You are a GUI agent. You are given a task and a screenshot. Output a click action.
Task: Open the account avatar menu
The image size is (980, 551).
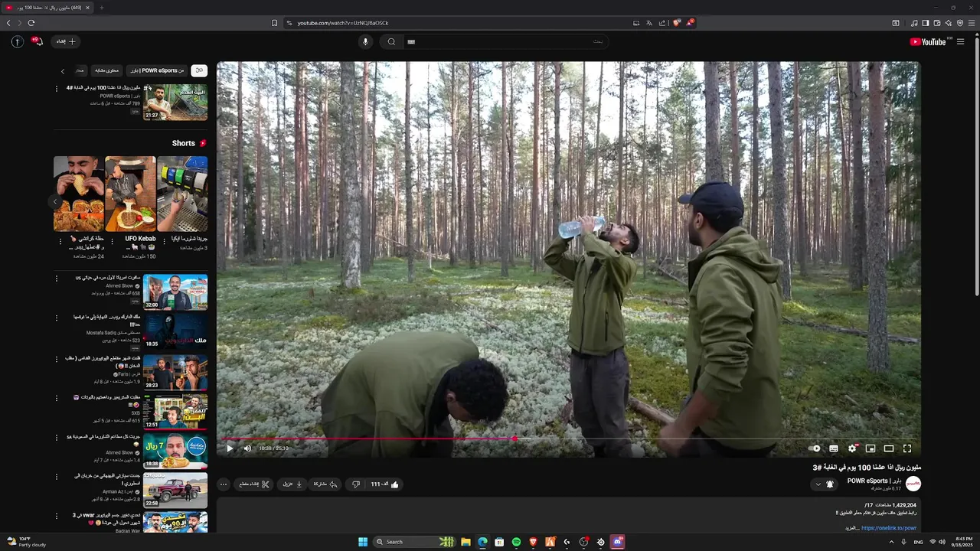(x=17, y=41)
